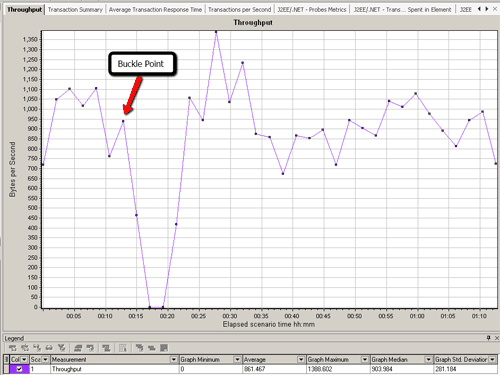
Task: Switch to Average Transaction Response Time tab
Action: pyautogui.click(x=155, y=10)
